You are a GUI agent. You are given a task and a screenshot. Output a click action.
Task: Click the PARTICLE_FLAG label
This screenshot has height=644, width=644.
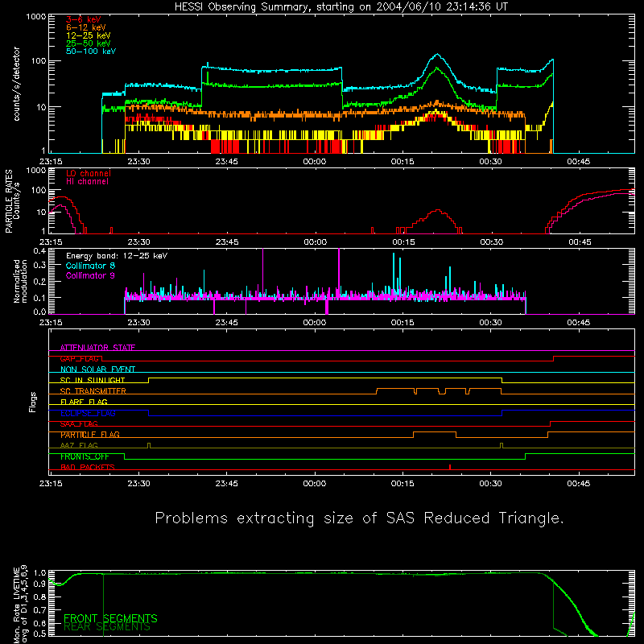90,435
